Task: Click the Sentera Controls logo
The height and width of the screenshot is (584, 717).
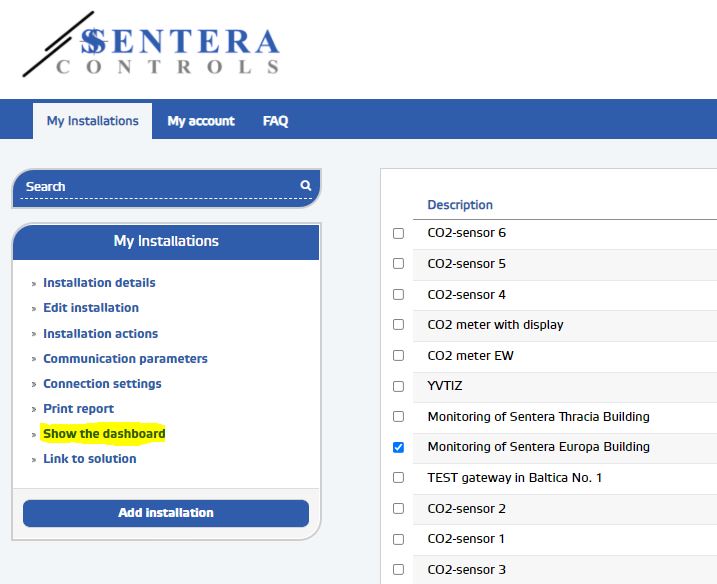Action: (152, 48)
